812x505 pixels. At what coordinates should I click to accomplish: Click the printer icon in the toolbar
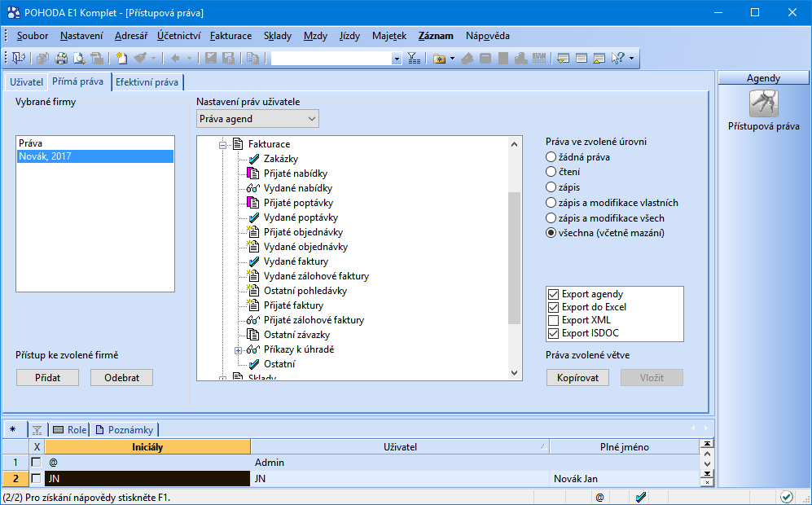pyautogui.click(x=61, y=58)
